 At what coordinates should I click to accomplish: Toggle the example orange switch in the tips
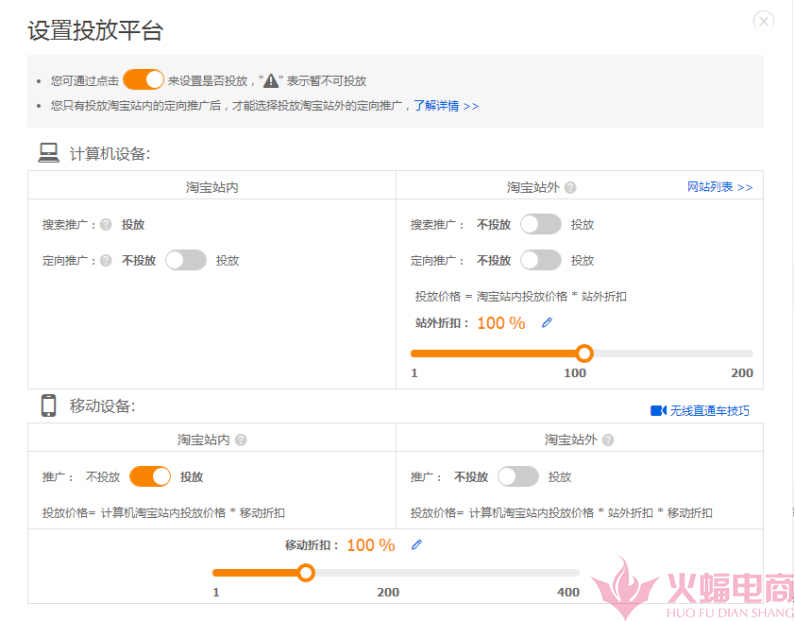point(143,80)
